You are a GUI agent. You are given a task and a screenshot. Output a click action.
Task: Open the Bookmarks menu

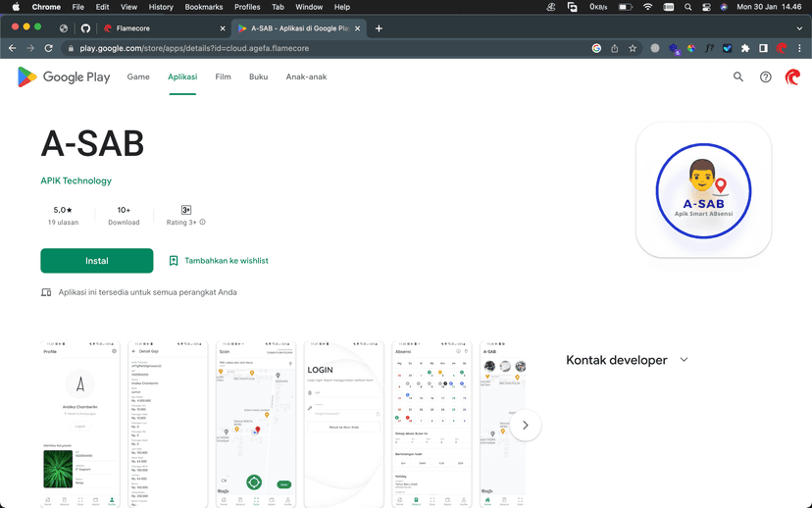(x=204, y=7)
